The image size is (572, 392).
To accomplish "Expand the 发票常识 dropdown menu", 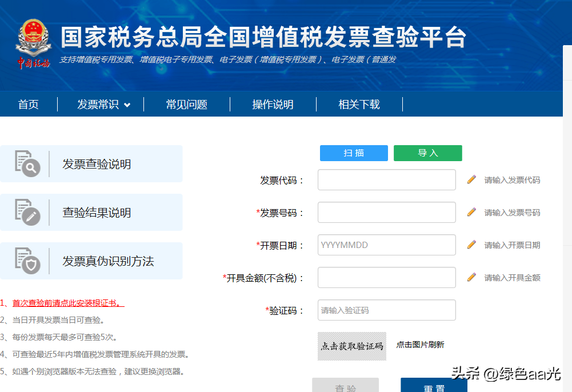I will (101, 104).
